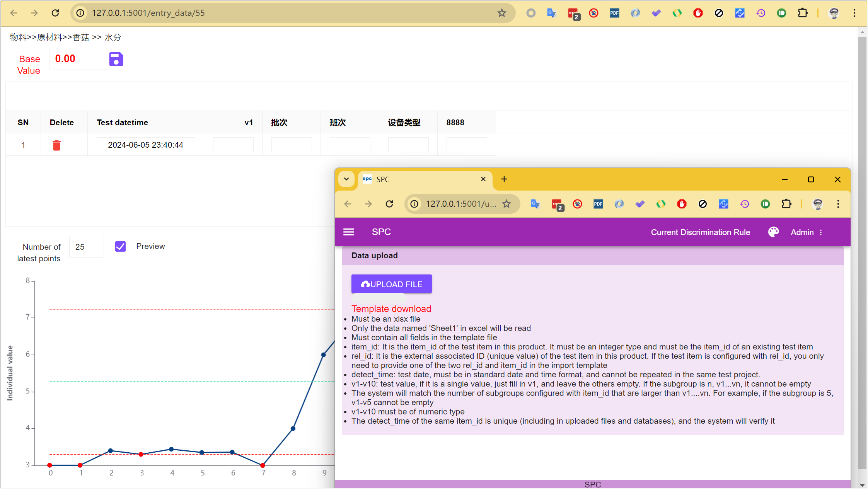Click the Data upload panel heading
The width and height of the screenshot is (868, 489).
pyautogui.click(x=375, y=256)
